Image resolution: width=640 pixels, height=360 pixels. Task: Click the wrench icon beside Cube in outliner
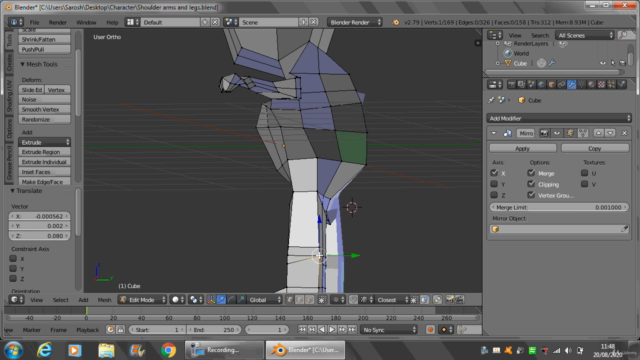(551, 63)
